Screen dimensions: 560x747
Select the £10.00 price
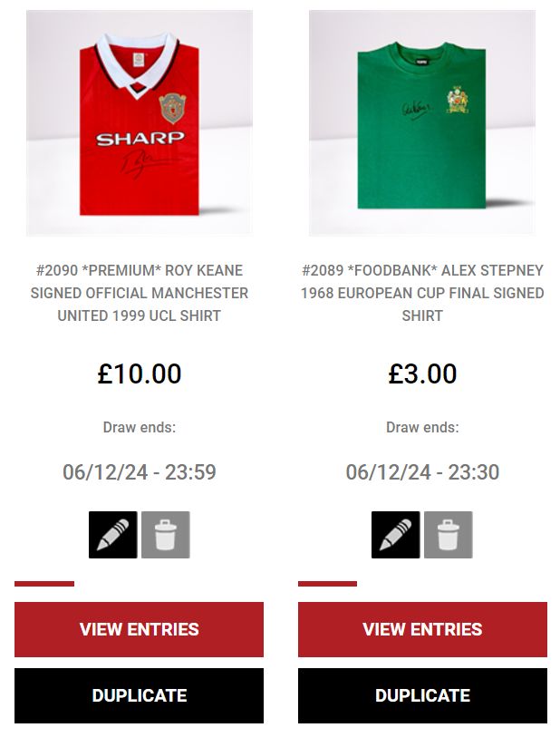[x=140, y=373]
